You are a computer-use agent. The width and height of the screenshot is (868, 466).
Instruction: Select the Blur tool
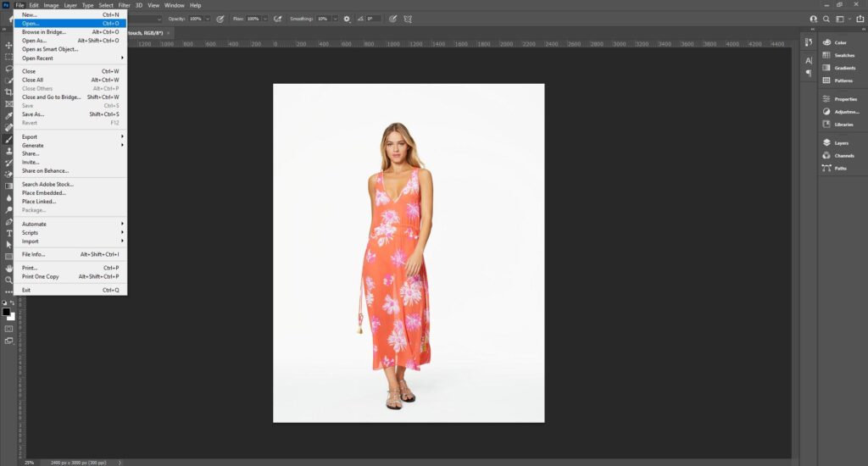tap(8, 197)
